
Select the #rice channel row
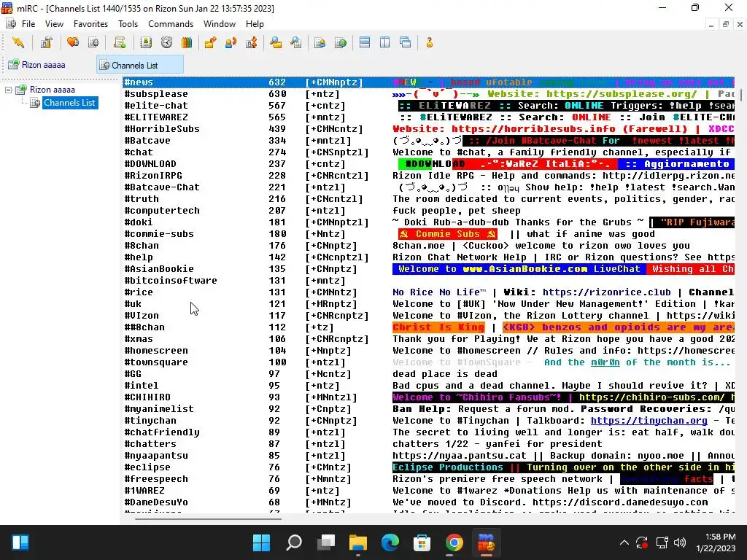click(x=428, y=292)
